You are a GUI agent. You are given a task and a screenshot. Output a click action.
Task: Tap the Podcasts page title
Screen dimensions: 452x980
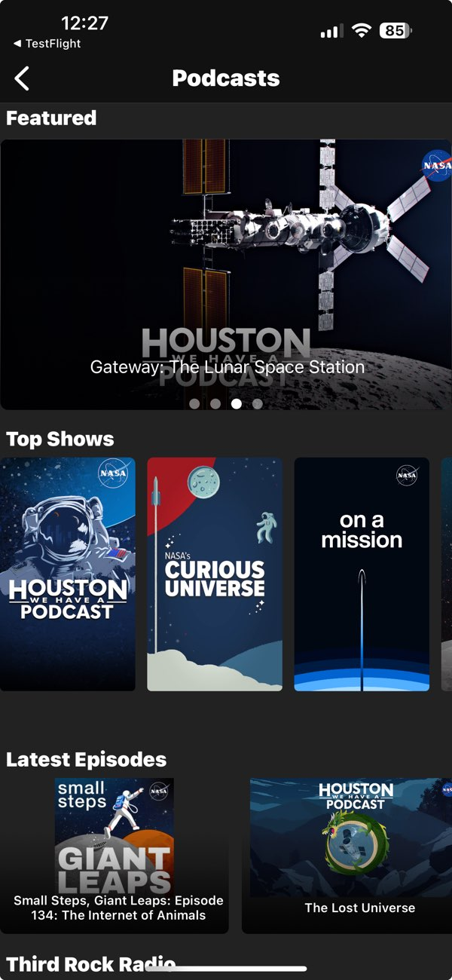click(x=226, y=78)
